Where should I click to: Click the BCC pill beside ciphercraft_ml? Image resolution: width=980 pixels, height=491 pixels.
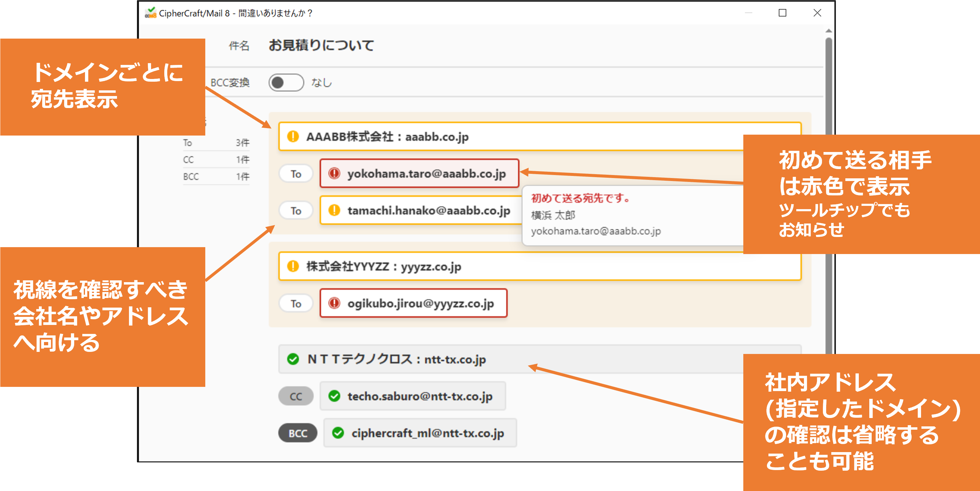(297, 432)
